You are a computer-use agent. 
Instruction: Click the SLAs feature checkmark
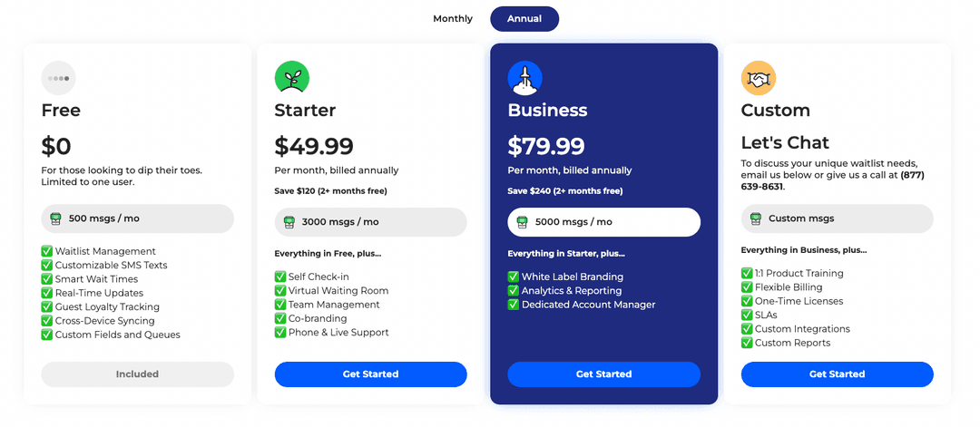point(747,315)
